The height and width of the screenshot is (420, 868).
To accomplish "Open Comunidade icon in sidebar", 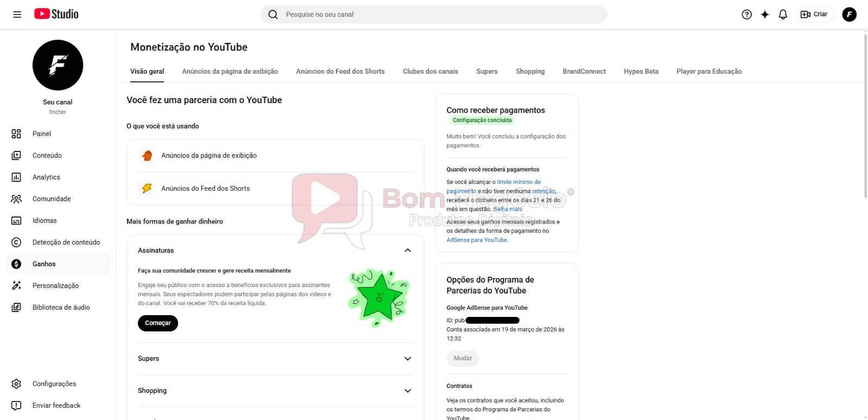I will tap(16, 199).
